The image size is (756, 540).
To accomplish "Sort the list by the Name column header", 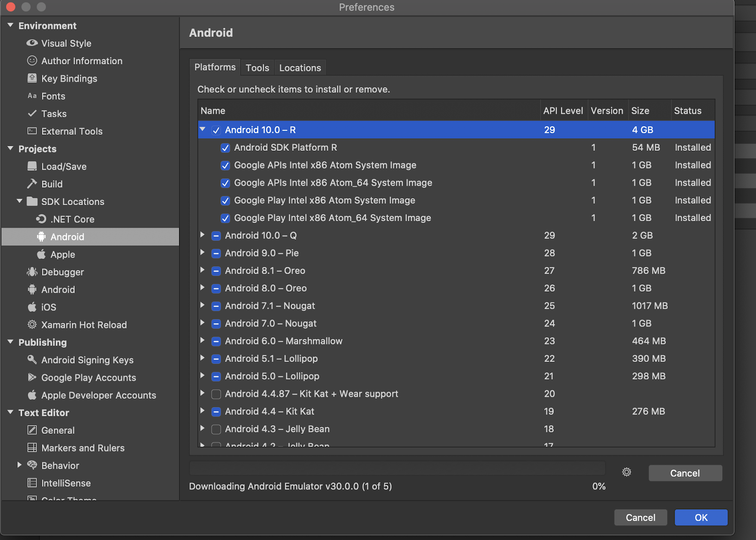I will pos(369,111).
